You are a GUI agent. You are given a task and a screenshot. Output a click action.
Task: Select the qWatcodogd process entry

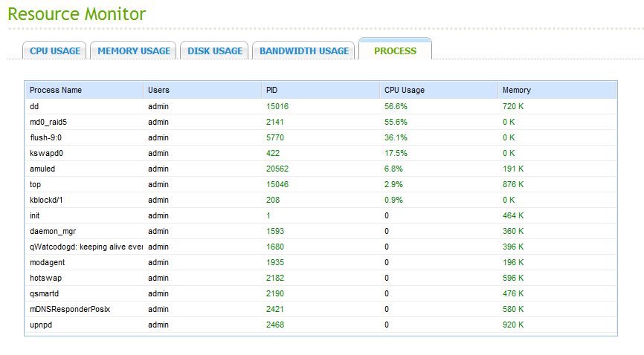point(86,247)
